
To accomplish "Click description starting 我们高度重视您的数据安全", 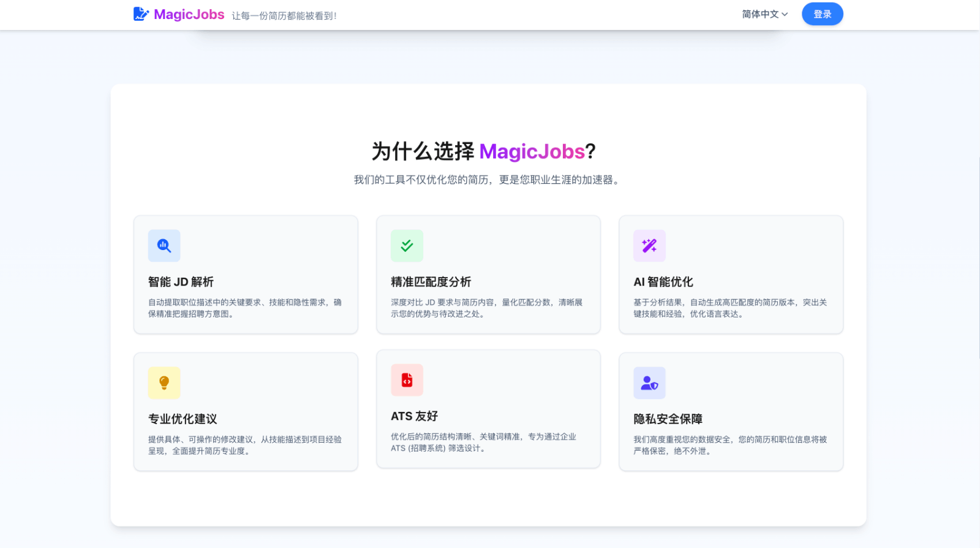I will [730, 445].
